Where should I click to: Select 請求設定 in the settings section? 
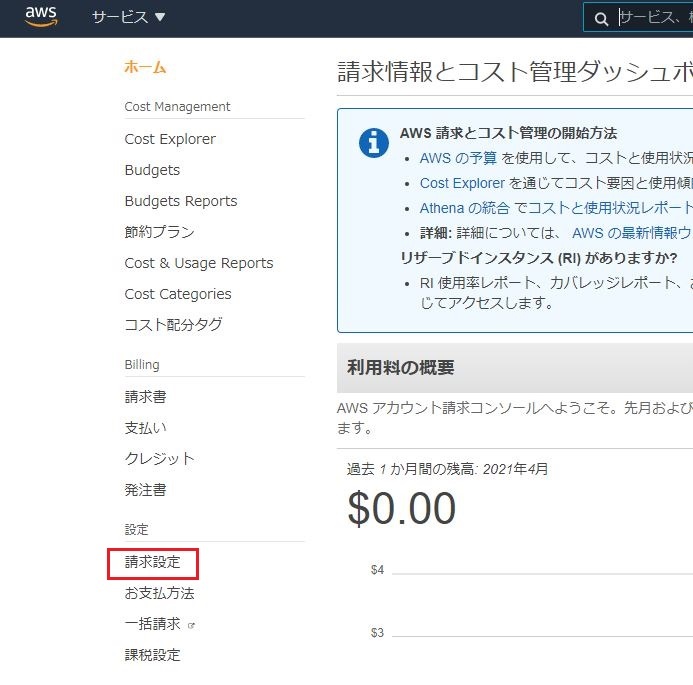tap(152, 562)
